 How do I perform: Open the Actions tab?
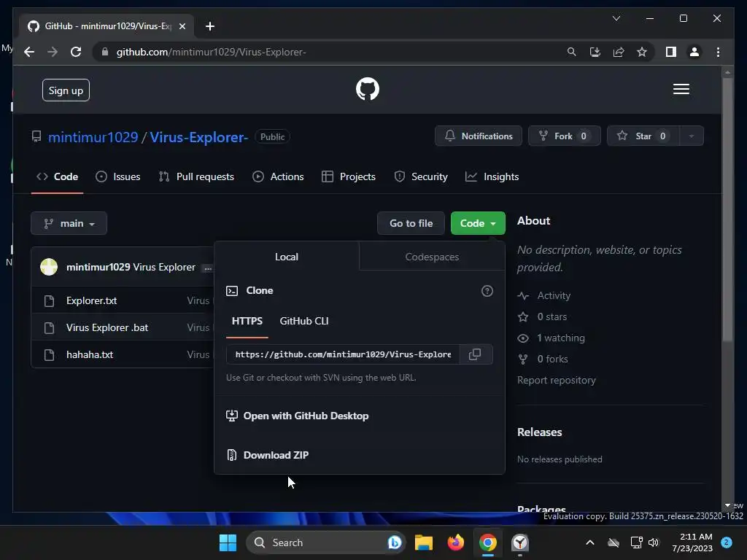[278, 176]
